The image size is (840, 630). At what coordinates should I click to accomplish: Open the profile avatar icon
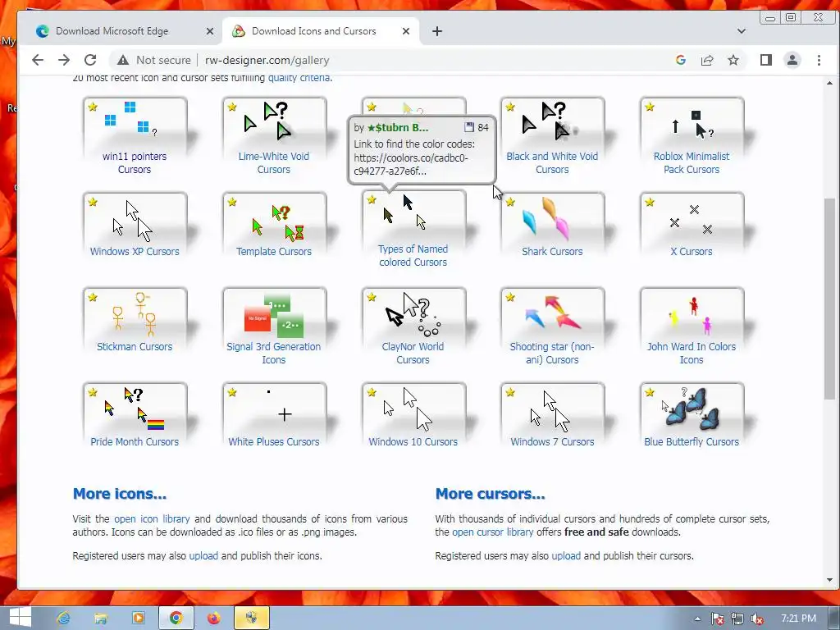click(x=792, y=60)
